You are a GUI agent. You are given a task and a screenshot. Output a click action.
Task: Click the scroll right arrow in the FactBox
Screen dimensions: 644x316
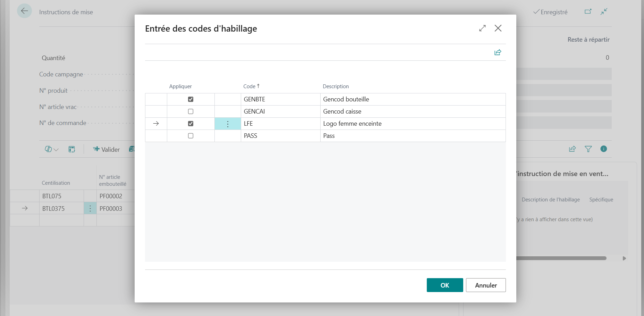[624, 258]
